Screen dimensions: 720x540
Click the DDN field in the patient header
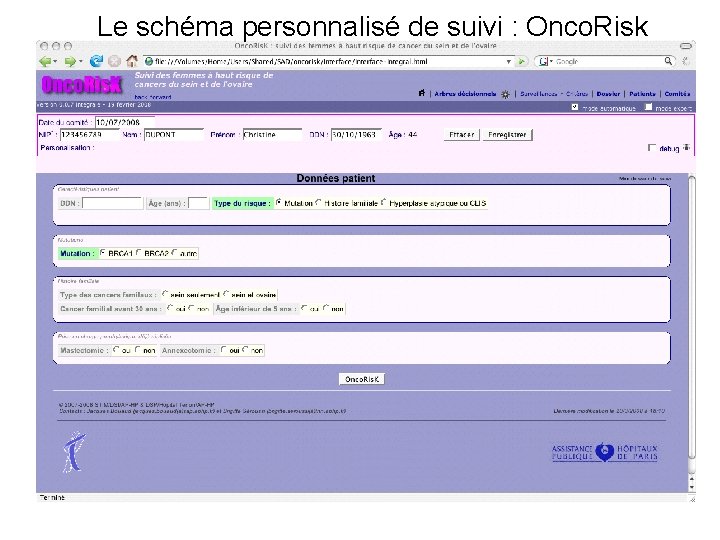coord(356,135)
